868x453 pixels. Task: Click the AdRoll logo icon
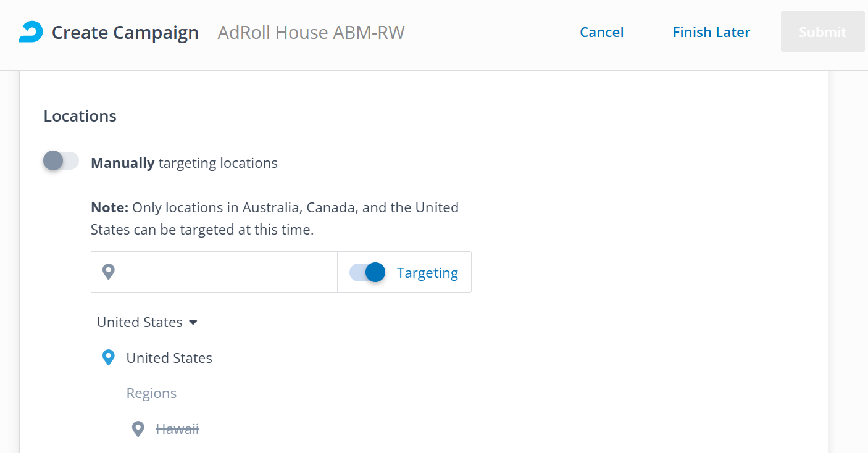click(31, 32)
